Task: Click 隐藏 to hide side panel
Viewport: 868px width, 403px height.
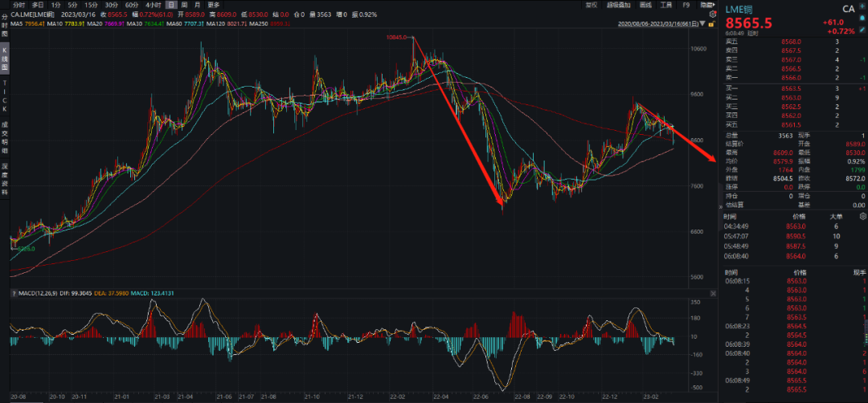Action: pos(706,5)
